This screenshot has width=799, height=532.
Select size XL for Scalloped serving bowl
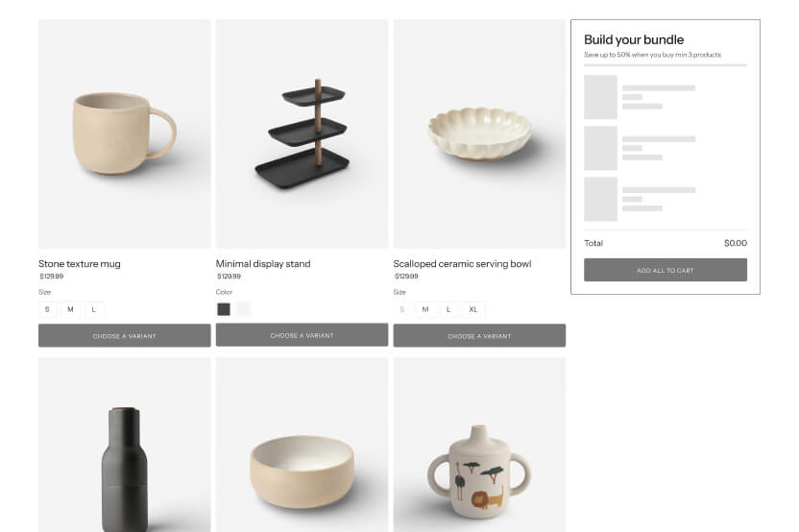473,309
